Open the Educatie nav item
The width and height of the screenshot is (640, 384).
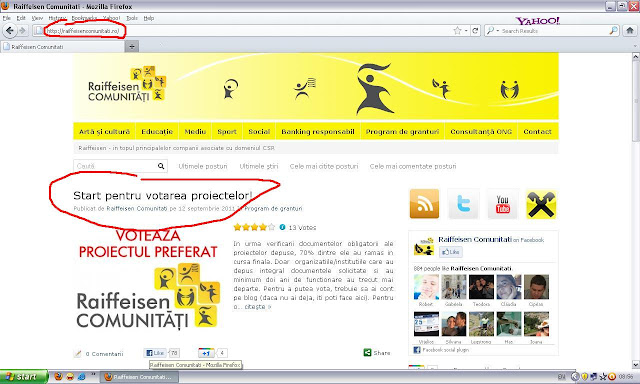click(157, 131)
